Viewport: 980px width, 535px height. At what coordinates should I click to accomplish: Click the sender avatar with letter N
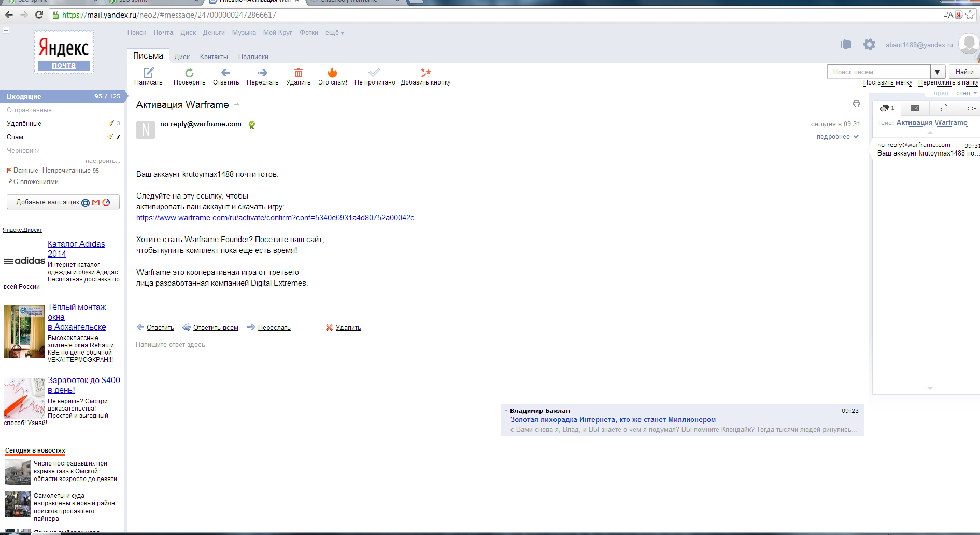(146, 130)
